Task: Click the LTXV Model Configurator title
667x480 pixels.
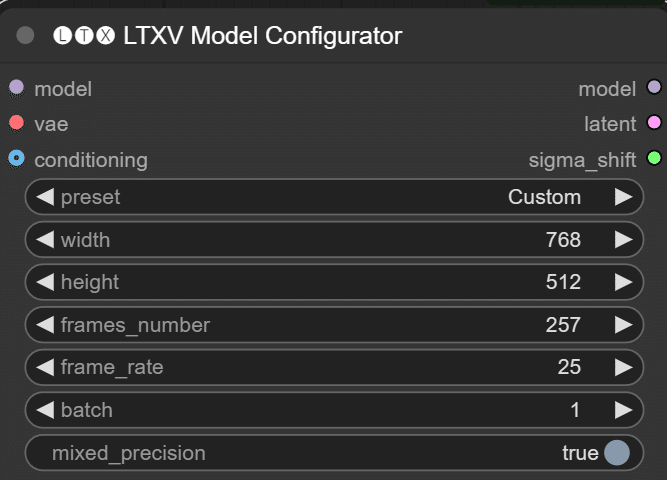Action: coord(262,36)
